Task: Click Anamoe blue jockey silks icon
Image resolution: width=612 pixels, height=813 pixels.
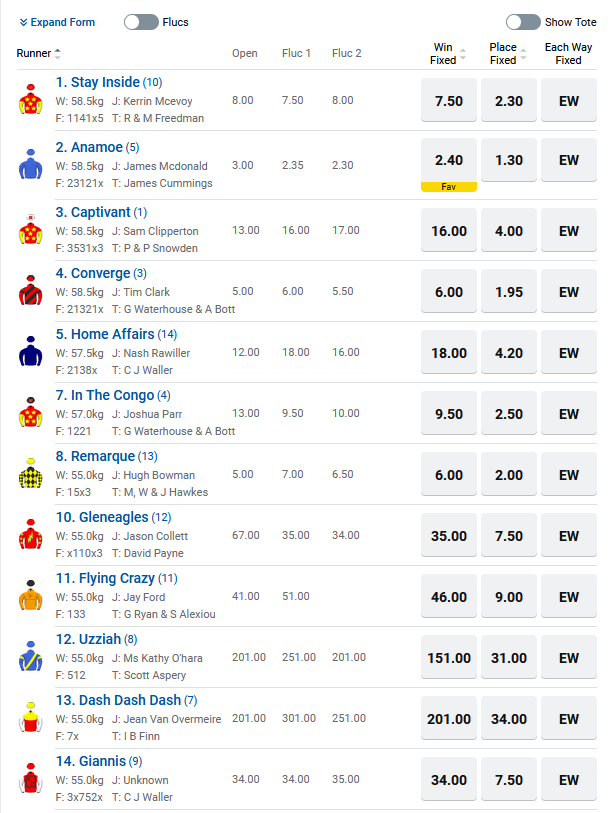Action: 29,163
